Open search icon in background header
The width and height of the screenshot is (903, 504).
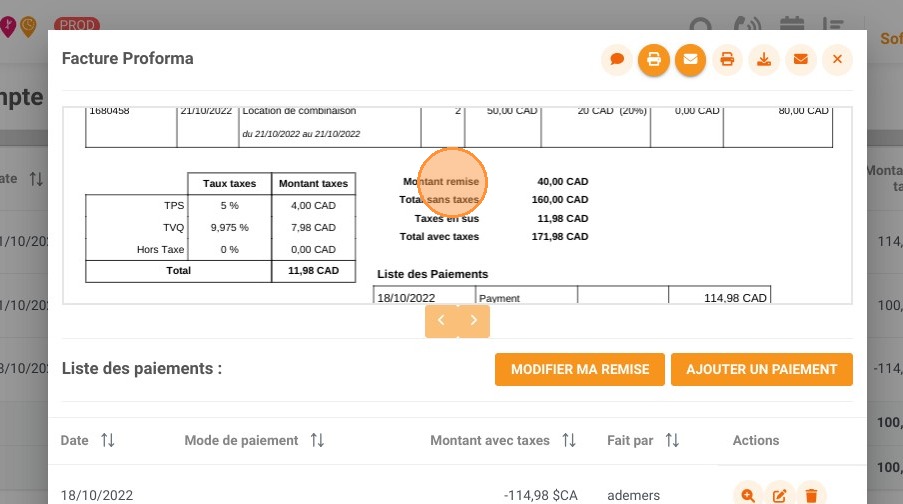(701, 25)
